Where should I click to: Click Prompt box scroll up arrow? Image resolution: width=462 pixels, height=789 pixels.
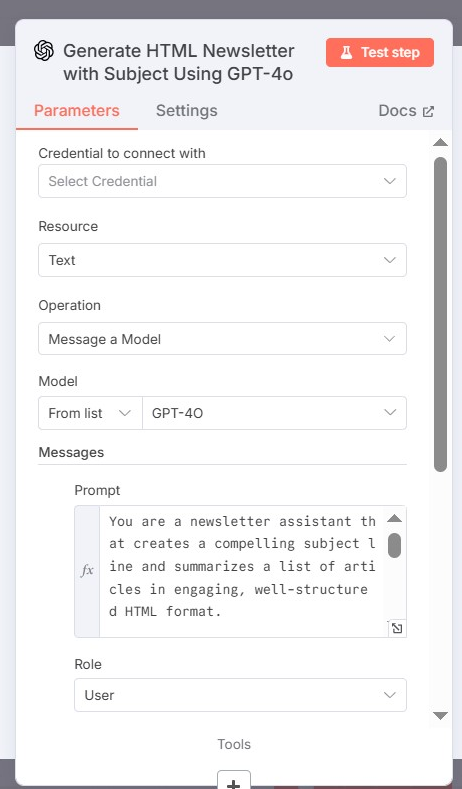[395, 518]
